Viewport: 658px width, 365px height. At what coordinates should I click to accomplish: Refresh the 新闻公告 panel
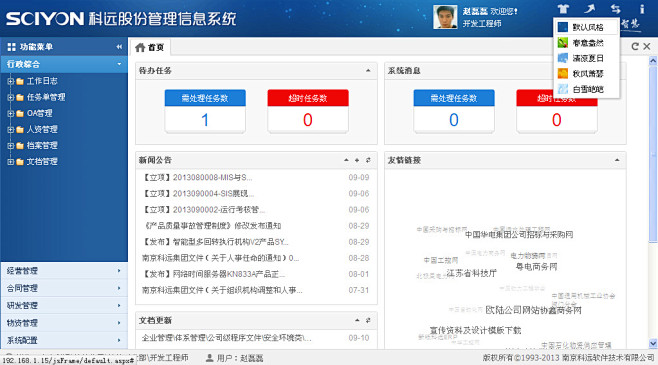(368, 160)
